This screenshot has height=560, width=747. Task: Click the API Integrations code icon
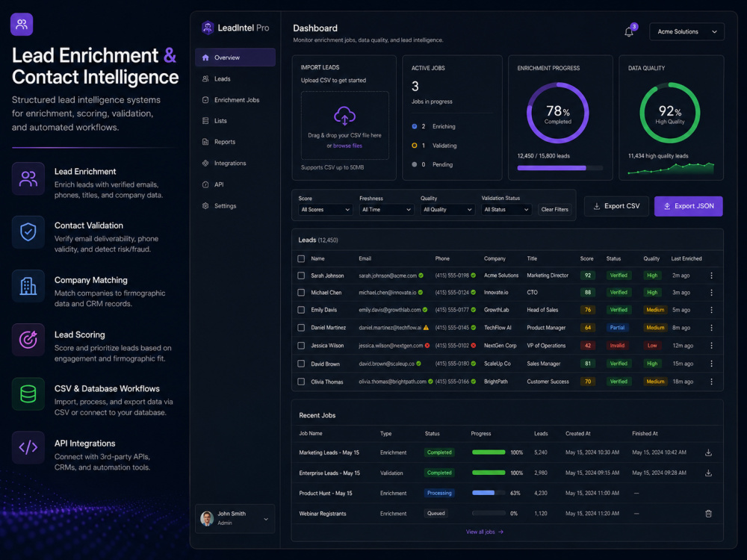click(x=28, y=447)
